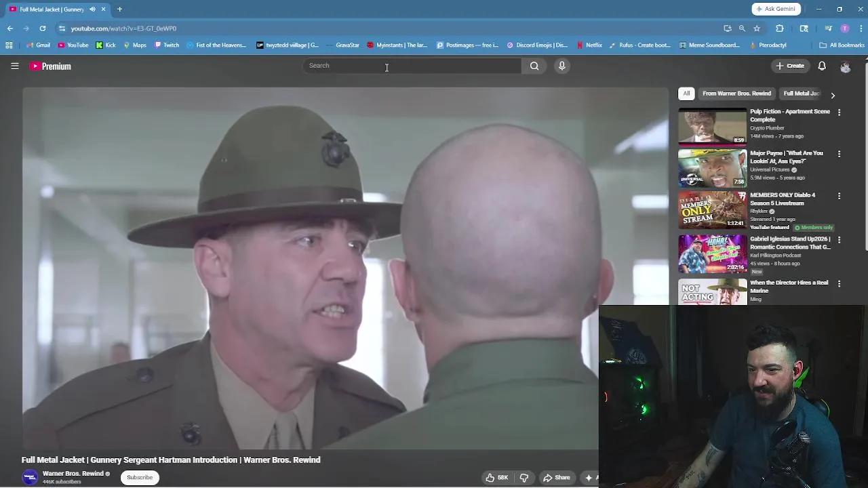The width and height of the screenshot is (868, 488).
Task: Open the Warner Bros. Rewind channel name
Action: tap(73, 474)
